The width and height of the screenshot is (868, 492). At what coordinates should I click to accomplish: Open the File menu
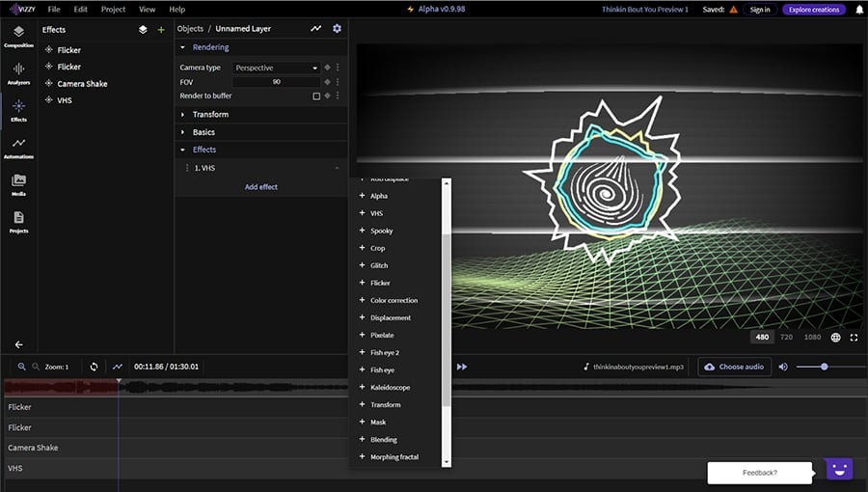click(x=54, y=10)
